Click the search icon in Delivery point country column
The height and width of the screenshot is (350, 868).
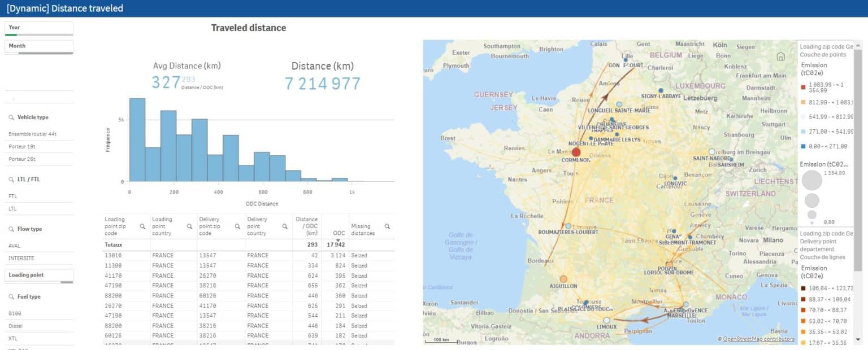point(285,226)
